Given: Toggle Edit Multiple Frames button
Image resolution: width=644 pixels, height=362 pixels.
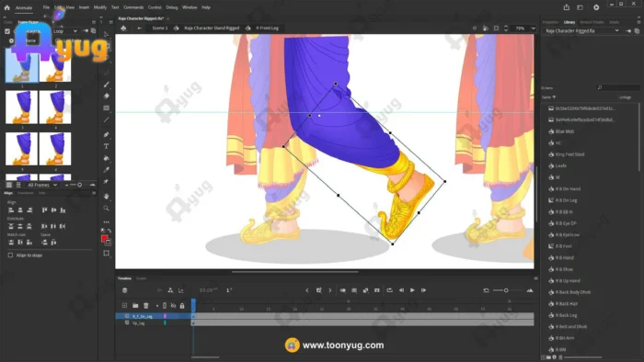Looking at the screenshot, I should pos(354,290).
